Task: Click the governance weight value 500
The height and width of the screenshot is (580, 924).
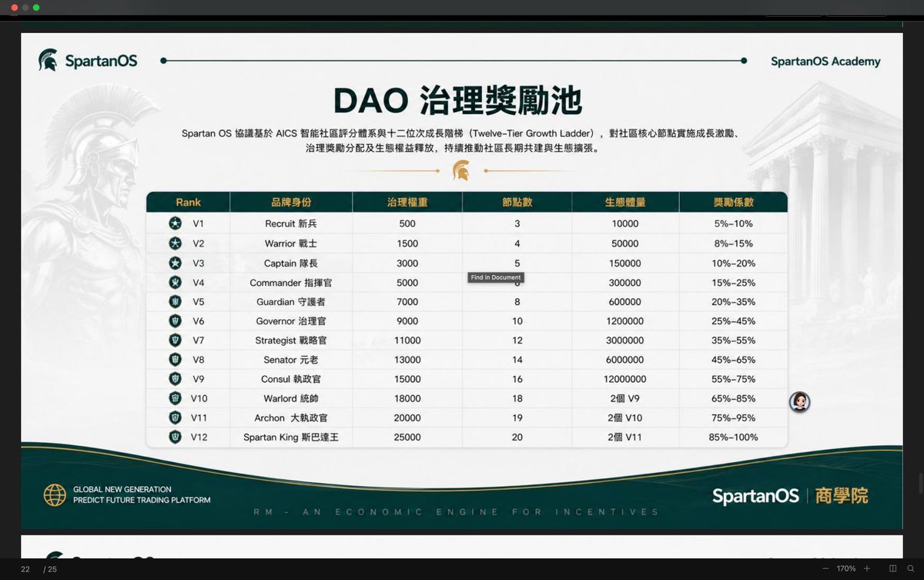Action: 407,224
